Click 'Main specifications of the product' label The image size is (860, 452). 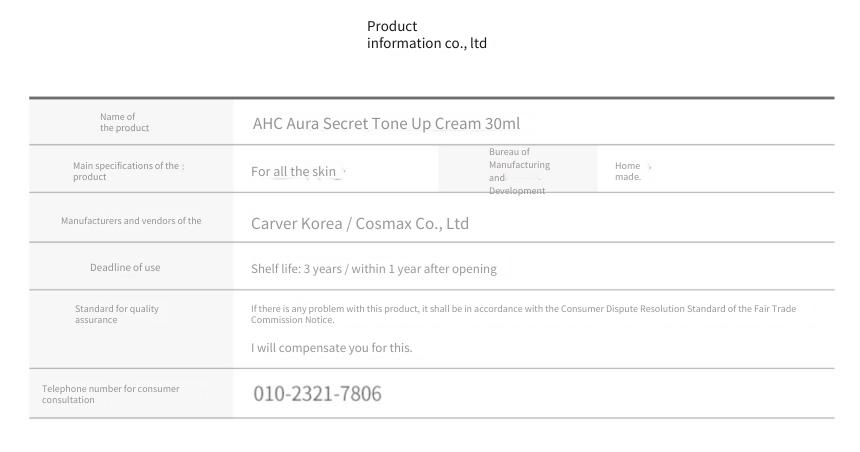click(128, 171)
